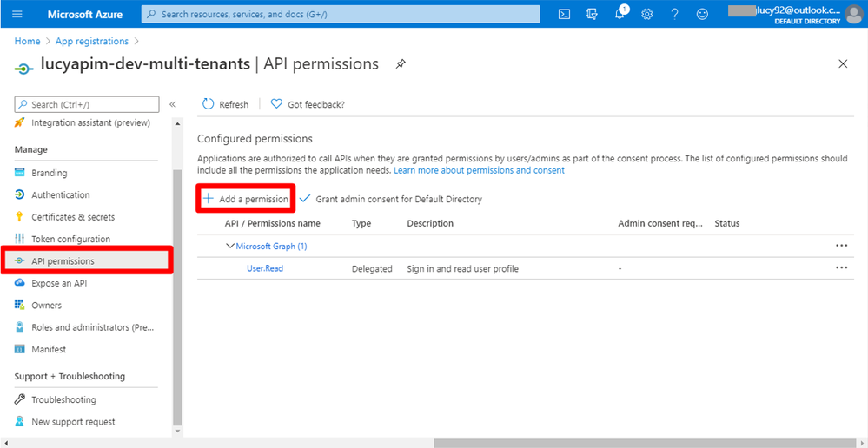
Task: Click the Roles and administrators icon
Action: pyautogui.click(x=19, y=326)
